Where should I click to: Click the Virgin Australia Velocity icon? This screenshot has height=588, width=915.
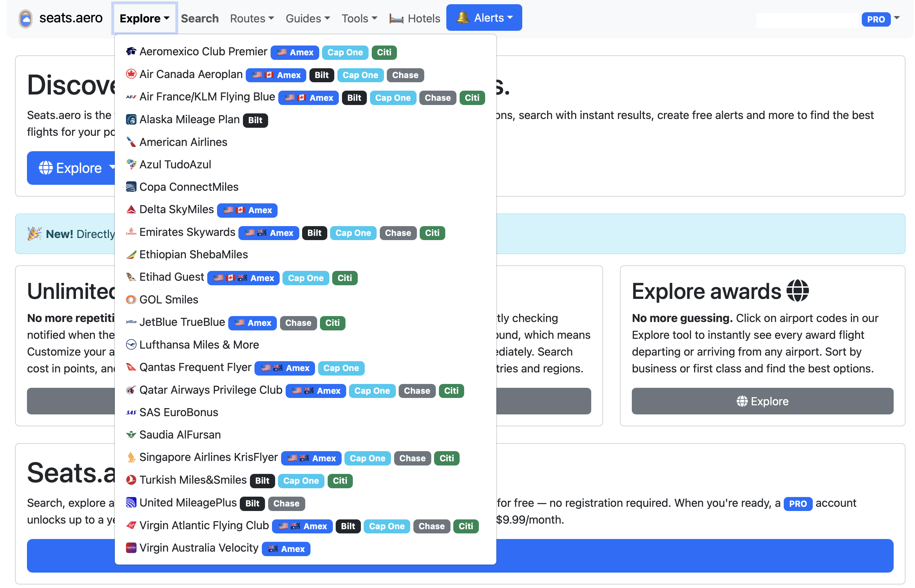click(131, 547)
